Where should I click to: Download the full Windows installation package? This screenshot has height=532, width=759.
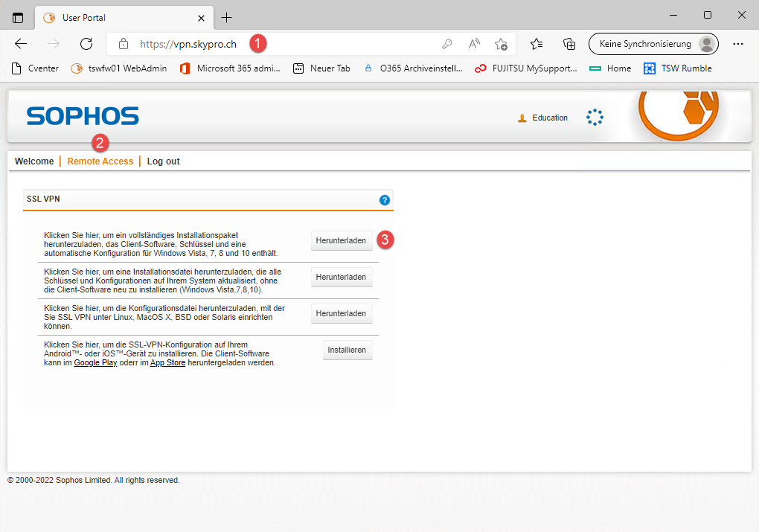pyautogui.click(x=342, y=240)
